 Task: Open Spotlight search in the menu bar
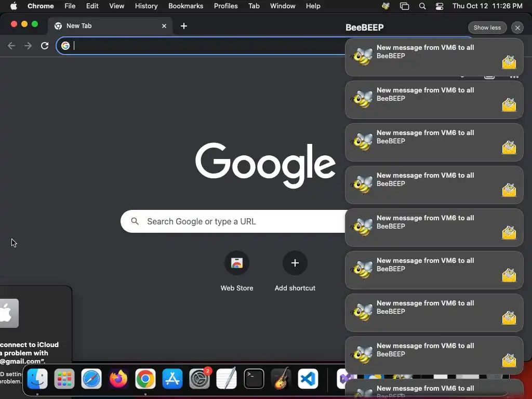pyautogui.click(x=422, y=6)
